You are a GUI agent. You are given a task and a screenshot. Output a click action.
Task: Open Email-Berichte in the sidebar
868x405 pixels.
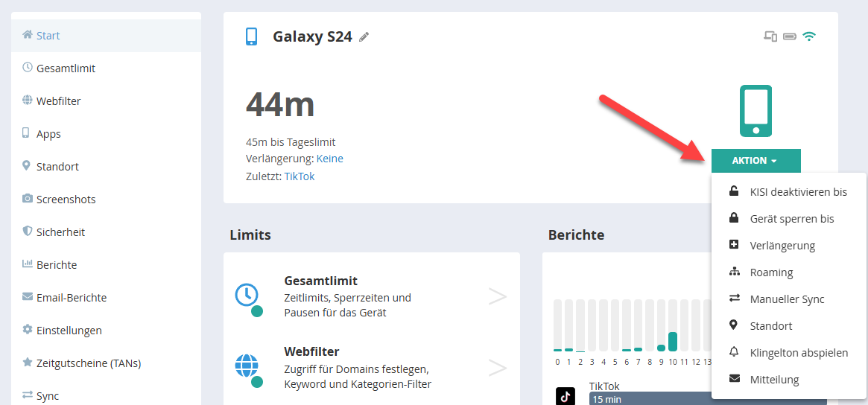[x=106, y=297]
